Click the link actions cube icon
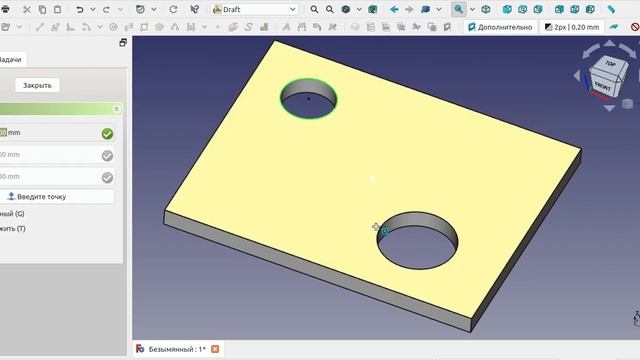640x360 pixels. 425,9
